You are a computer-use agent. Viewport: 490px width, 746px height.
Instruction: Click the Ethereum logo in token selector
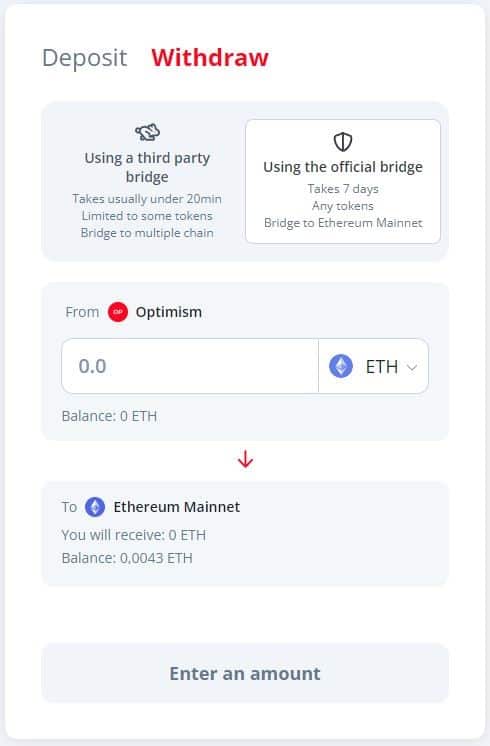(341, 366)
